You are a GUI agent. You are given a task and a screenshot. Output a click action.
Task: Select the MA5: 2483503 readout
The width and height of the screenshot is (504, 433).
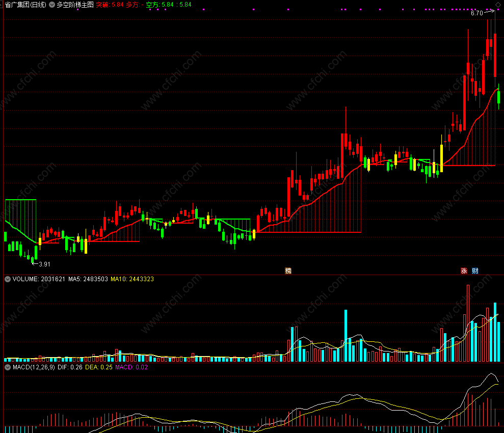(88, 279)
